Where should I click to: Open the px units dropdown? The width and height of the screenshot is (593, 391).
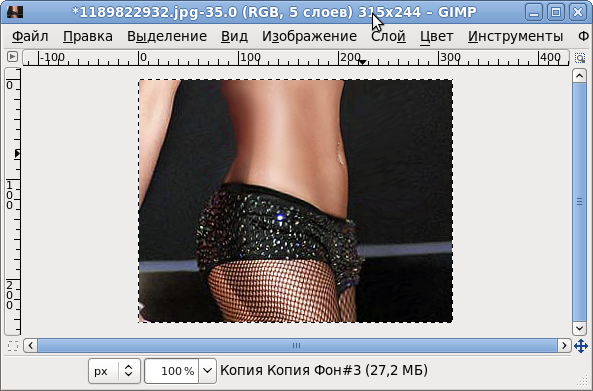point(114,371)
